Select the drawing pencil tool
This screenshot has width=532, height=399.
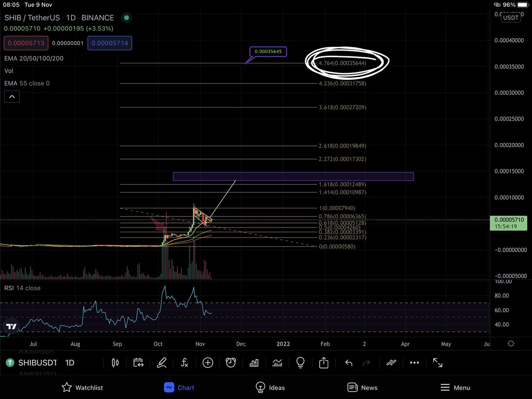[161, 363]
